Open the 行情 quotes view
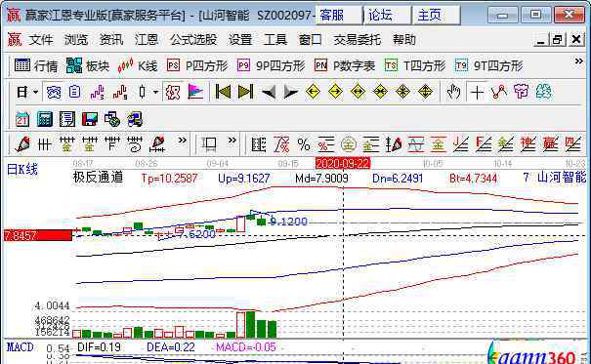 click(36, 66)
